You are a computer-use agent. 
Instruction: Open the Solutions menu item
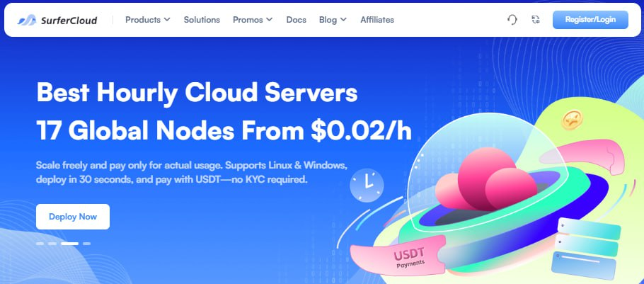(x=202, y=20)
